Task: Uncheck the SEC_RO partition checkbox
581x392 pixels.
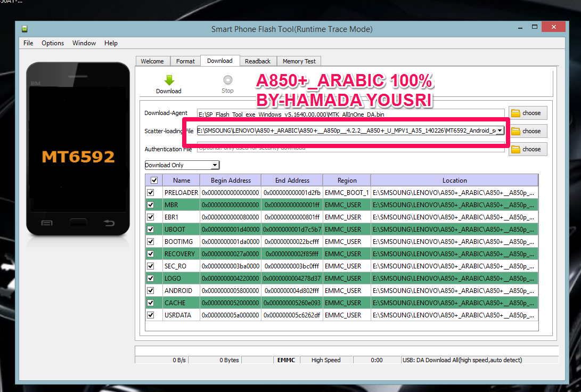Action: [x=150, y=266]
